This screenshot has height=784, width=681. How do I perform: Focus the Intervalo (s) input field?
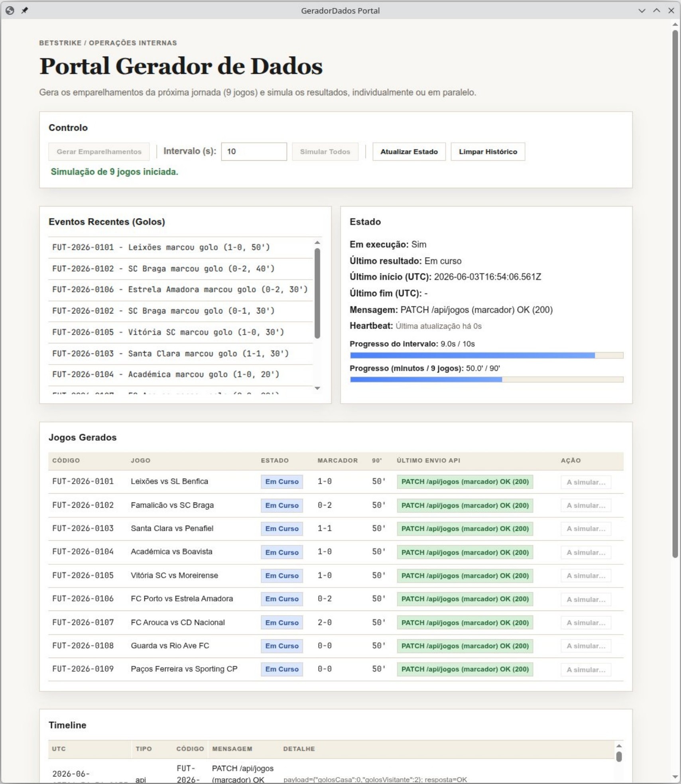pos(254,152)
